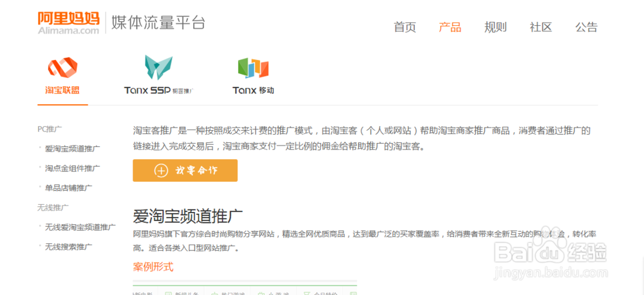Open 淘点金组件推广 in the sidebar

[72, 168]
